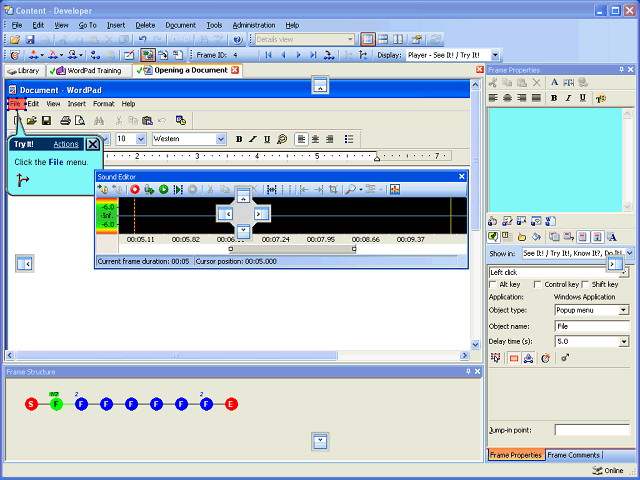Switch to the Library tab
The height and width of the screenshot is (480, 640).
[x=23, y=71]
